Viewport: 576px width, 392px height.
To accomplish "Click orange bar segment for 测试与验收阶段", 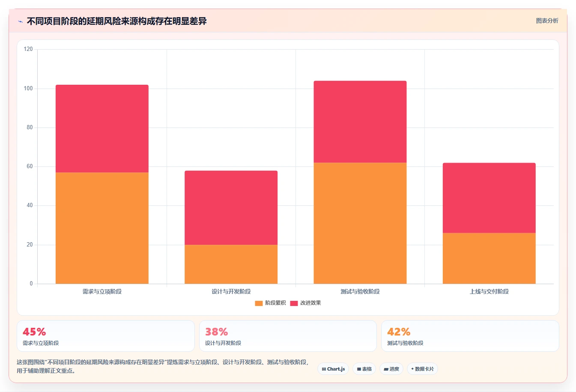I will click(x=360, y=223).
